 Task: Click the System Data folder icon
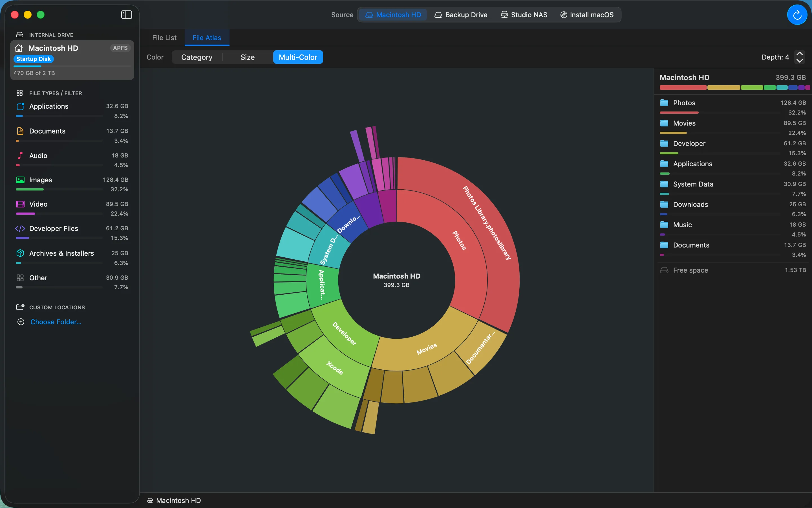pos(664,184)
